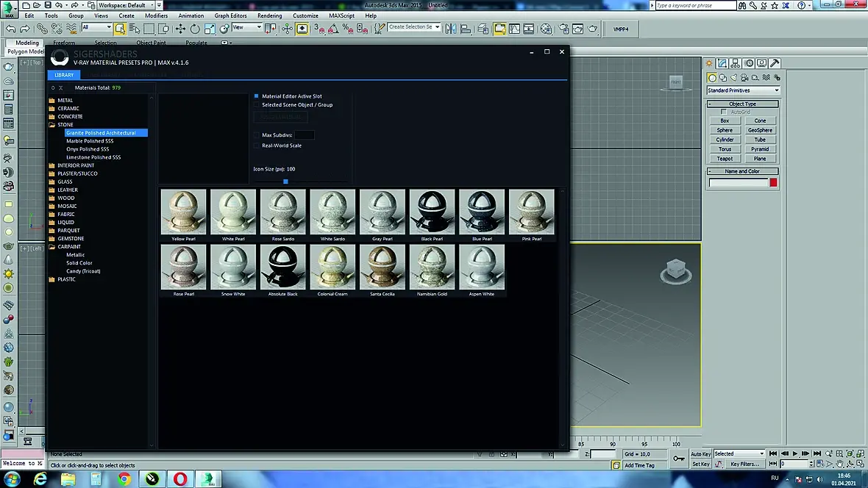The image size is (868, 488).
Task: Select Material Editor Active Slot option
Action: point(288,96)
